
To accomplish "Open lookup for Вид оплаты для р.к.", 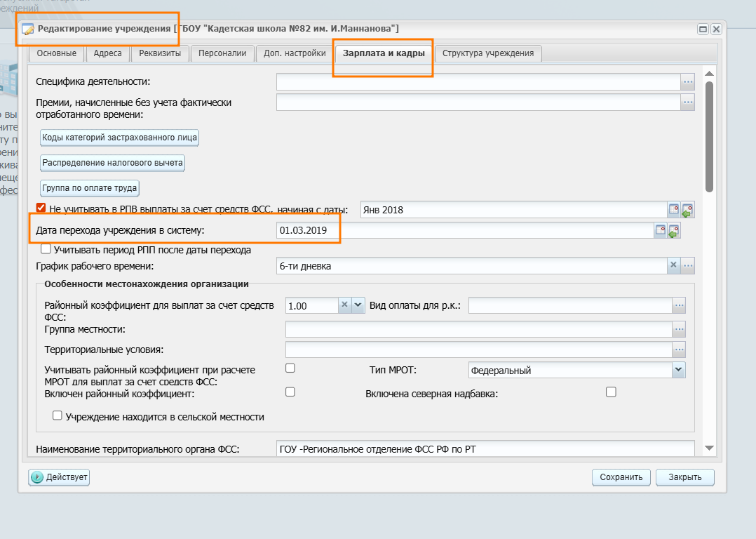I will (679, 305).
